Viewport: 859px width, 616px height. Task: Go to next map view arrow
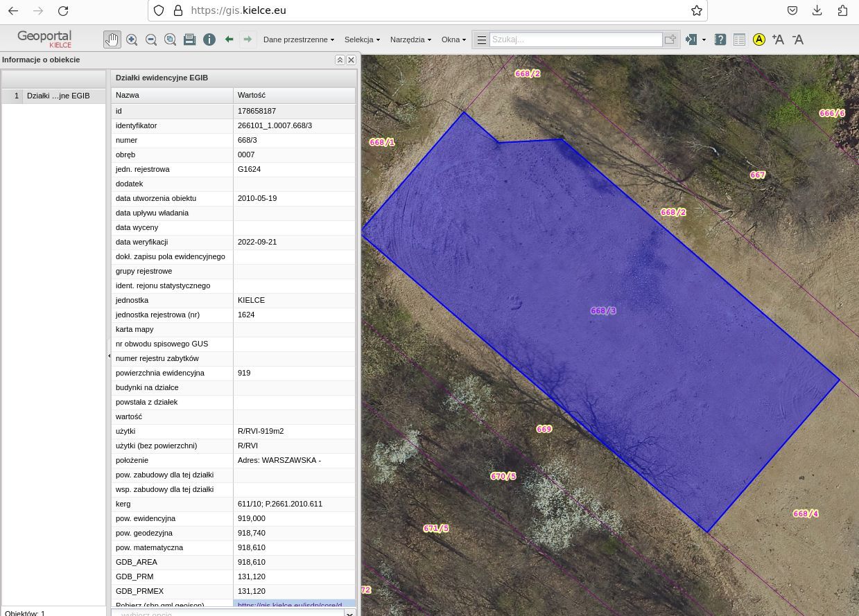click(x=248, y=39)
